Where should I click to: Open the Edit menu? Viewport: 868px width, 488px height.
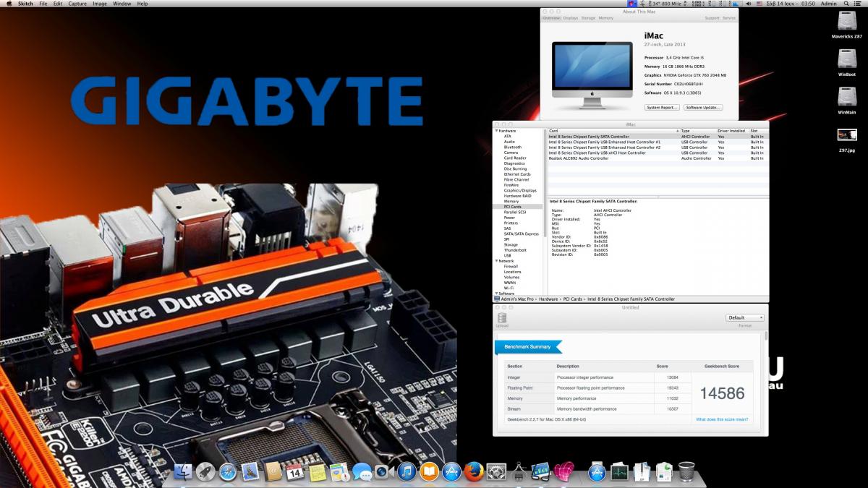58,4
